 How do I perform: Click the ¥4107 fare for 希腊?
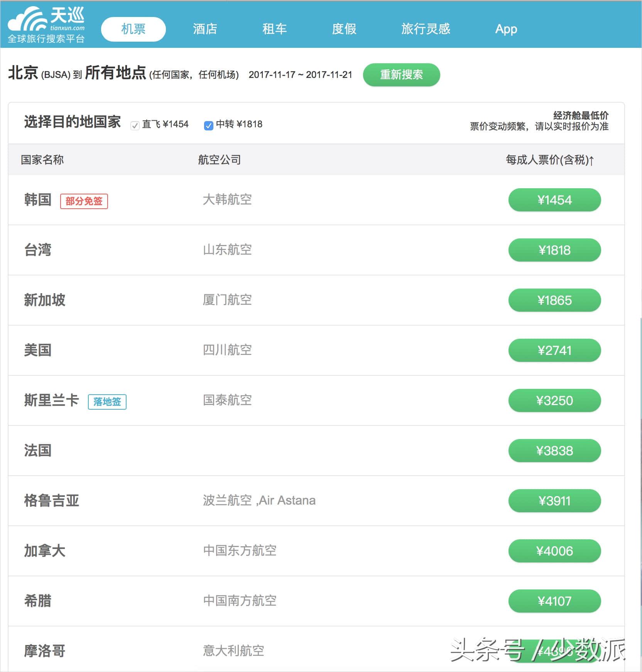(554, 601)
